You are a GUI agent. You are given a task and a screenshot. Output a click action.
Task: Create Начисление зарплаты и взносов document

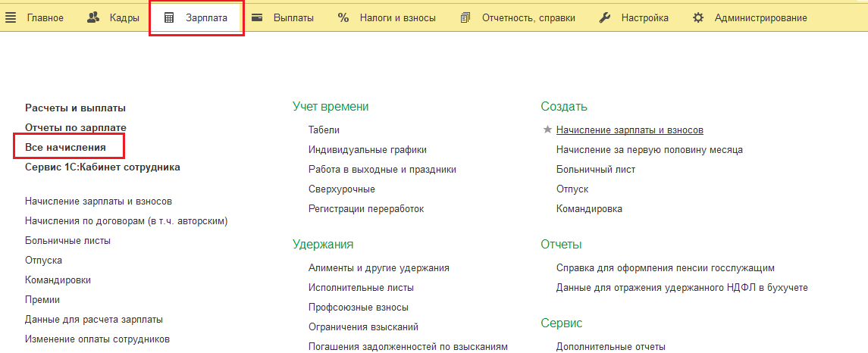tap(630, 130)
